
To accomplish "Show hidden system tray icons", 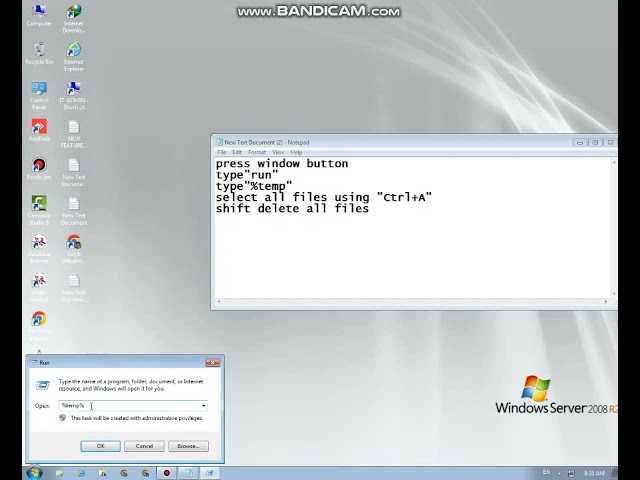I will click(x=559, y=473).
